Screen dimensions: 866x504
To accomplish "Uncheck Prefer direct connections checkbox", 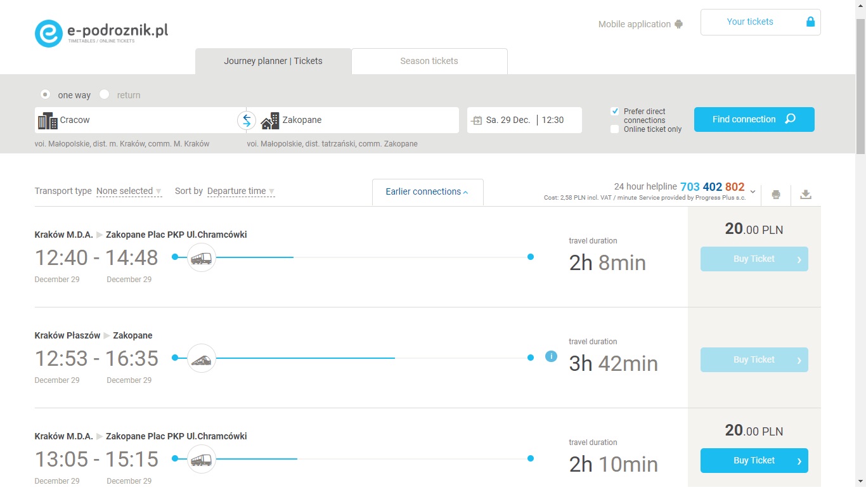I will pyautogui.click(x=614, y=112).
